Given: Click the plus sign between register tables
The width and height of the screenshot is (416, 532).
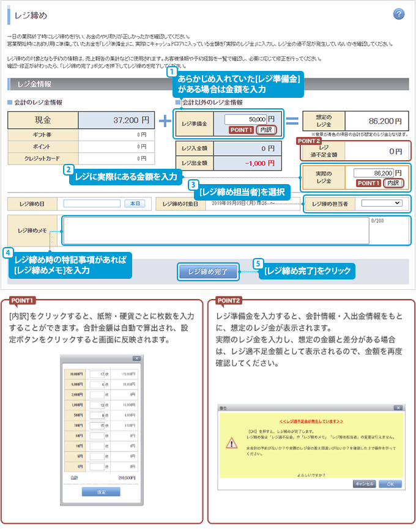Looking at the screenshot, I should [x=165, y=120].
